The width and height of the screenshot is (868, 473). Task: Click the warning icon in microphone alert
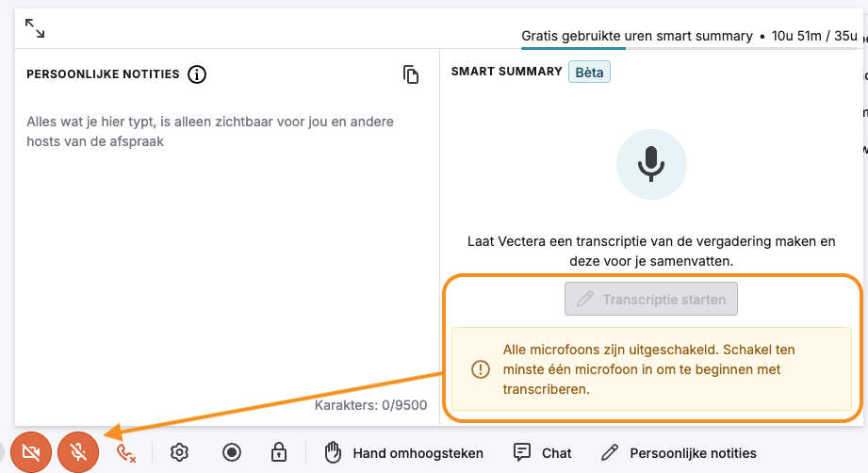point(481,369)
